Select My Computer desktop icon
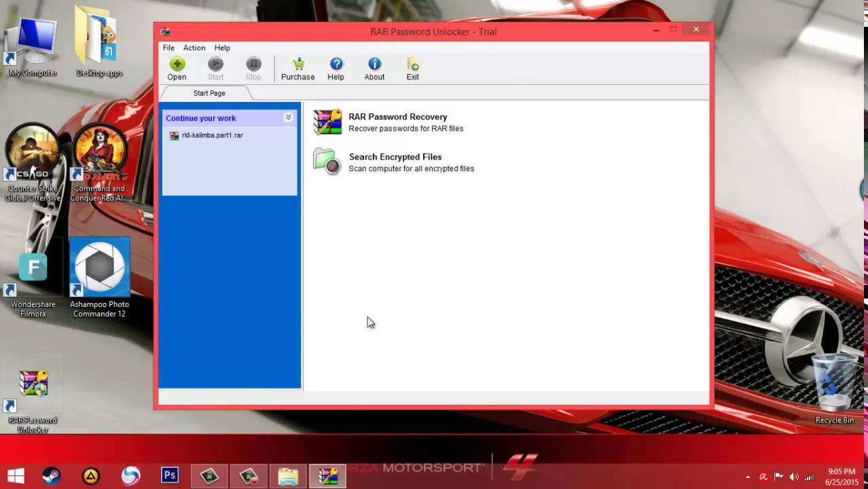 [x=33, y=46]
